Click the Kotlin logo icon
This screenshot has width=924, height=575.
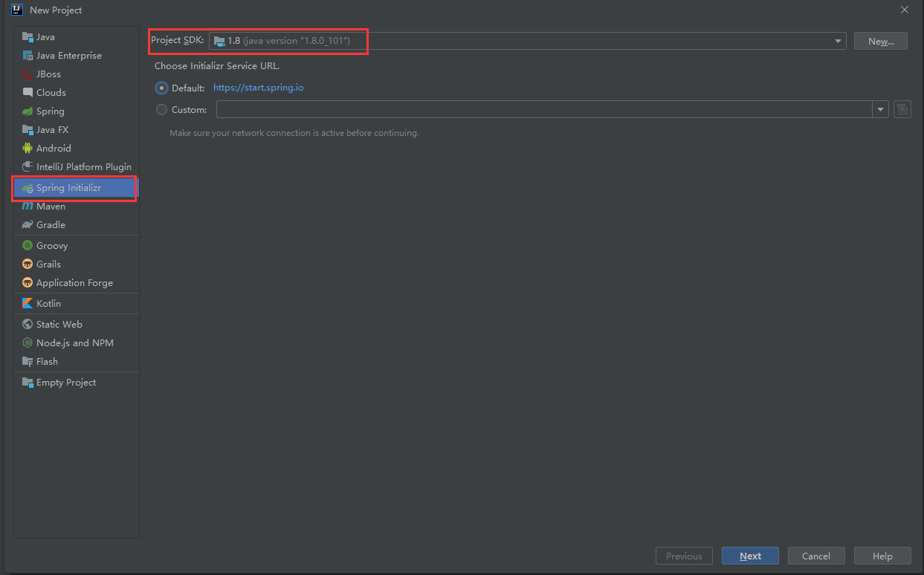click(x=28, y=304)
